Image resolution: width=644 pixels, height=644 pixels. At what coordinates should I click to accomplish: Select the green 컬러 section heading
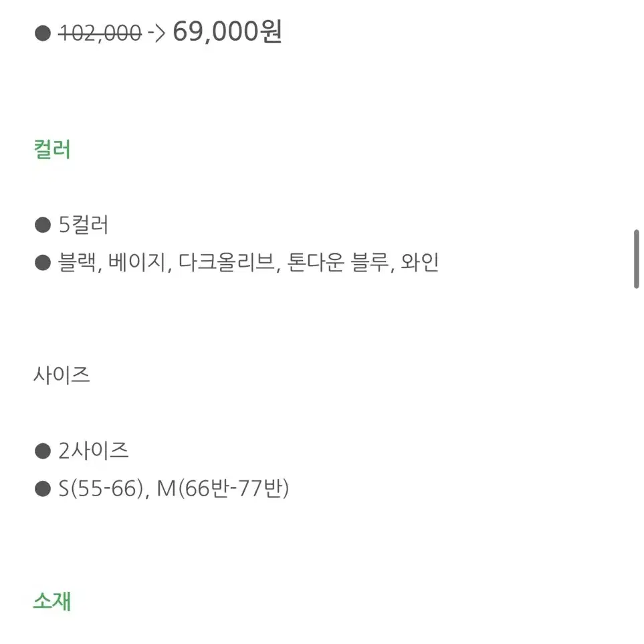[x=52, y=149]
